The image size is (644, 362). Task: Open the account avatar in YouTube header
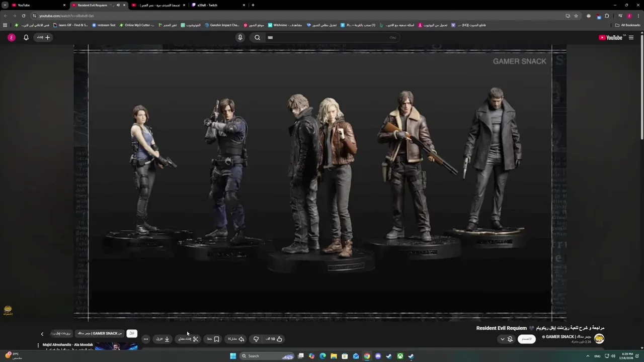12,37
